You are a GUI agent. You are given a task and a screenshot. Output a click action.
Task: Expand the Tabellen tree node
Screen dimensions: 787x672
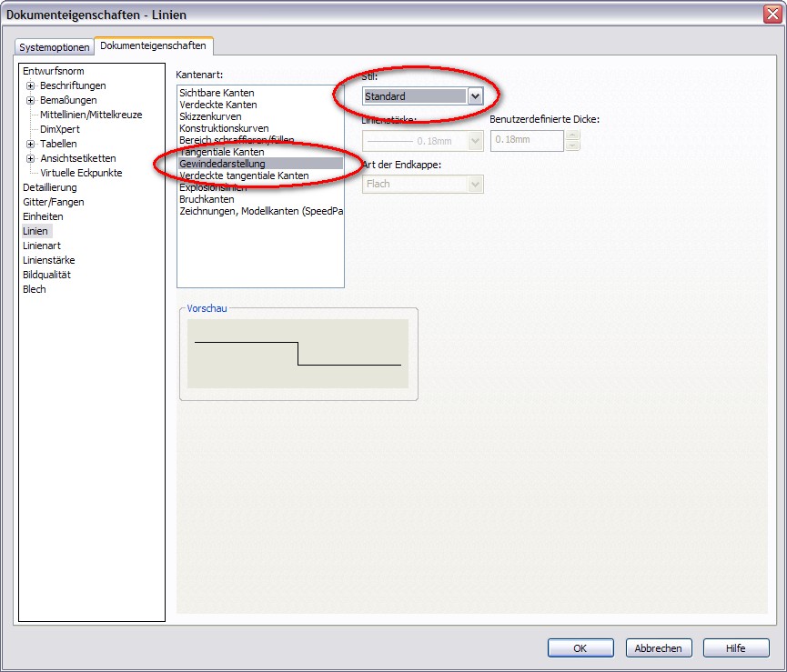[x=31, y=144]
